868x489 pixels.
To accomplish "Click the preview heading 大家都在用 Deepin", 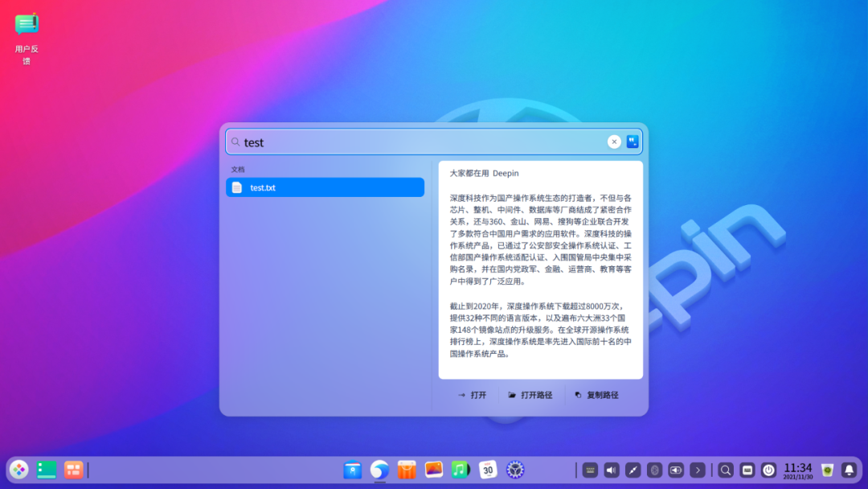I will click(x=484, y=174).
